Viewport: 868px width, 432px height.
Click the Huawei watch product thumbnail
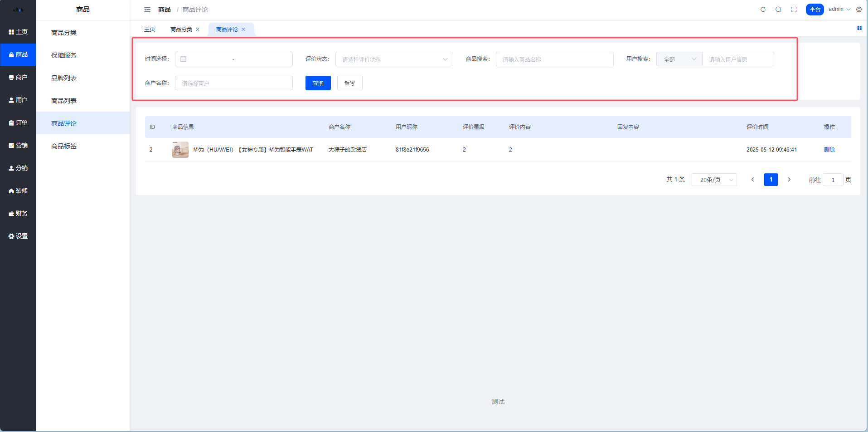[x=180, y=150]
